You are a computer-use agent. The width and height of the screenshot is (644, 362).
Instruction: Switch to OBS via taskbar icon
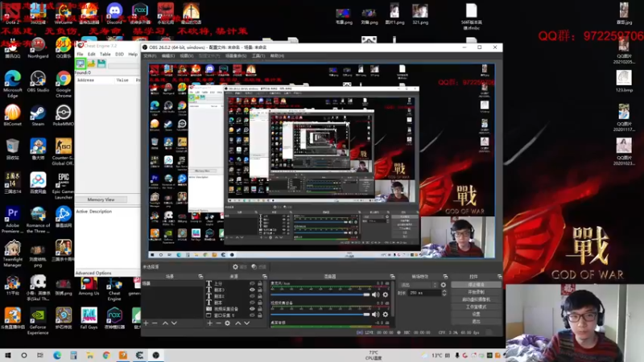[155, 356]
